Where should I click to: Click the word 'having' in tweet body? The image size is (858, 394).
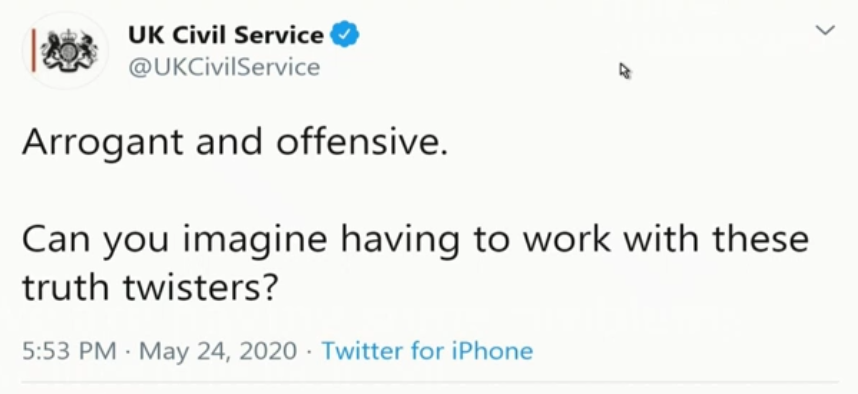[399, 241]
